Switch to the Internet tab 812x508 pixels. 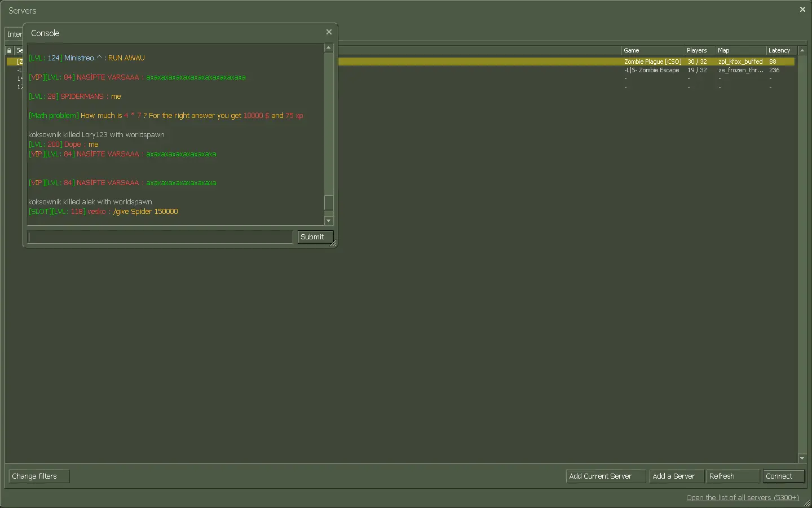pyautogui.click(x=14, y=34)
